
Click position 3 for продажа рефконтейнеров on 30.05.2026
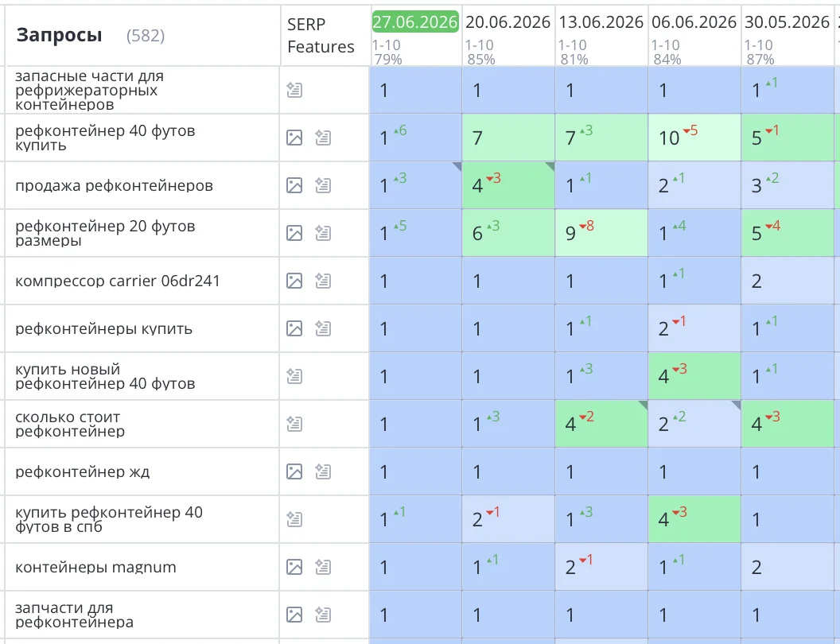point(787,185)
